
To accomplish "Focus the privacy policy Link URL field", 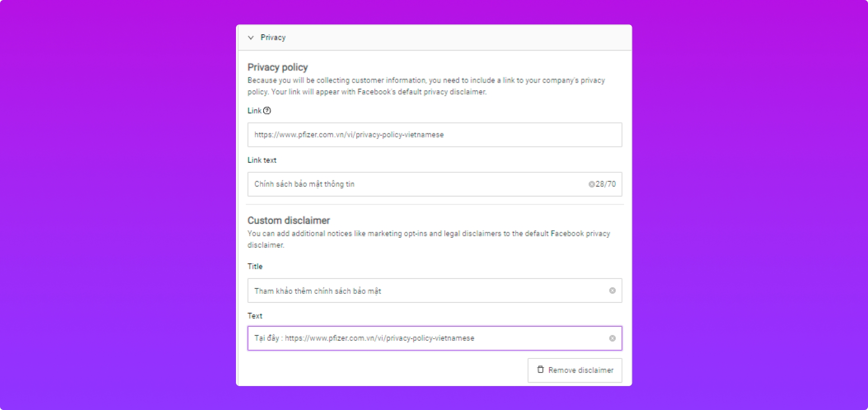I will click(x=434, y=135).
